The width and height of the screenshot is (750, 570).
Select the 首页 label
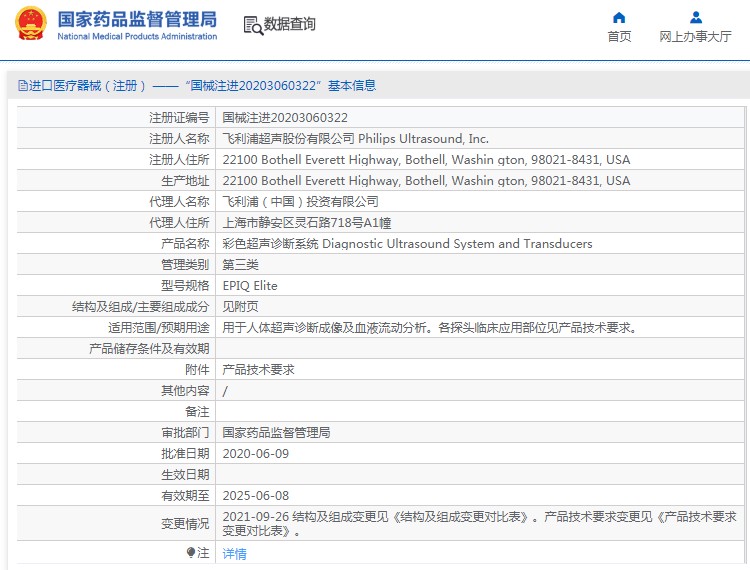(619, 36)
